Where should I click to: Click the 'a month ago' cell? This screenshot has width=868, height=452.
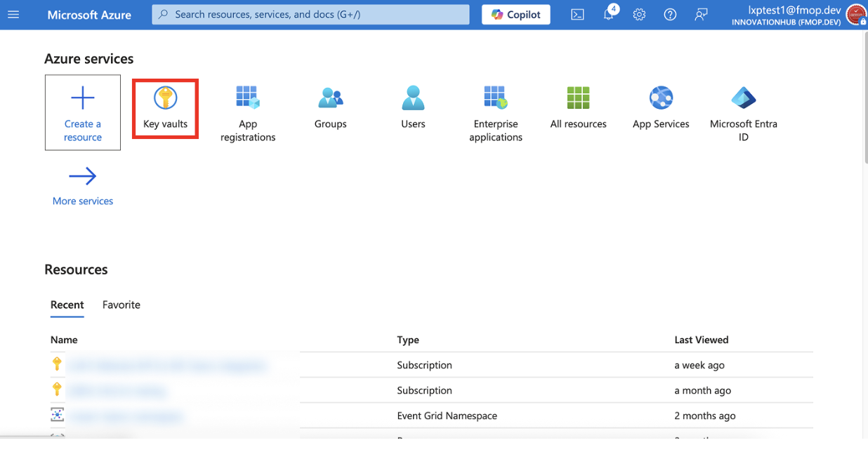click(702, 390)
